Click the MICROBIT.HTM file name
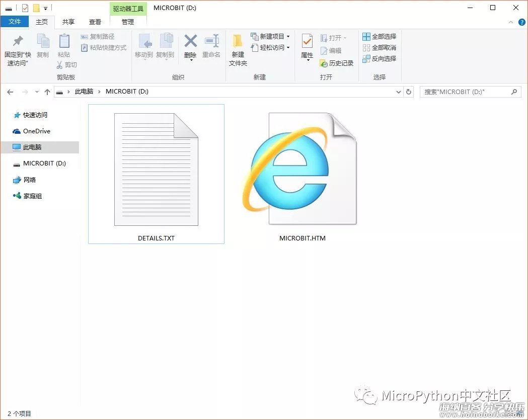This screenshot has width=528, height=420. click(x=303, y=238)
